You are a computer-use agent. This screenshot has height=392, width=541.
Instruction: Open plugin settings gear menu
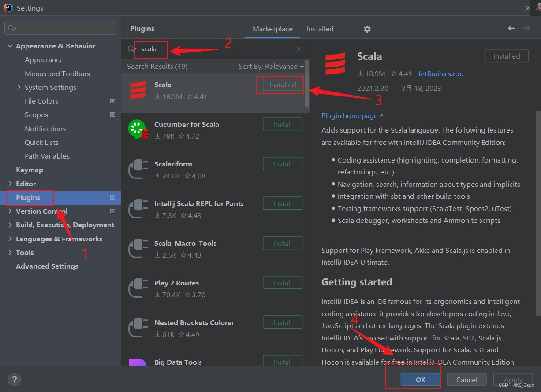[x=367, y=29]
